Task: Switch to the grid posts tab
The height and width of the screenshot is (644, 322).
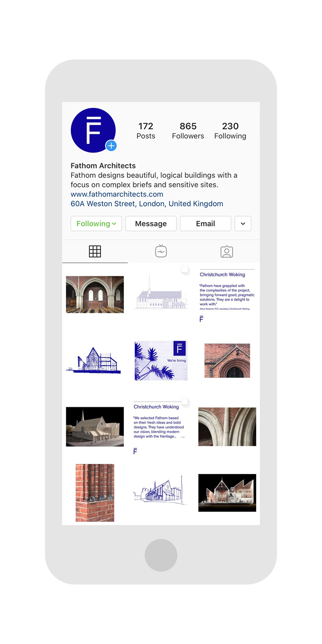Action: (95, 251)
